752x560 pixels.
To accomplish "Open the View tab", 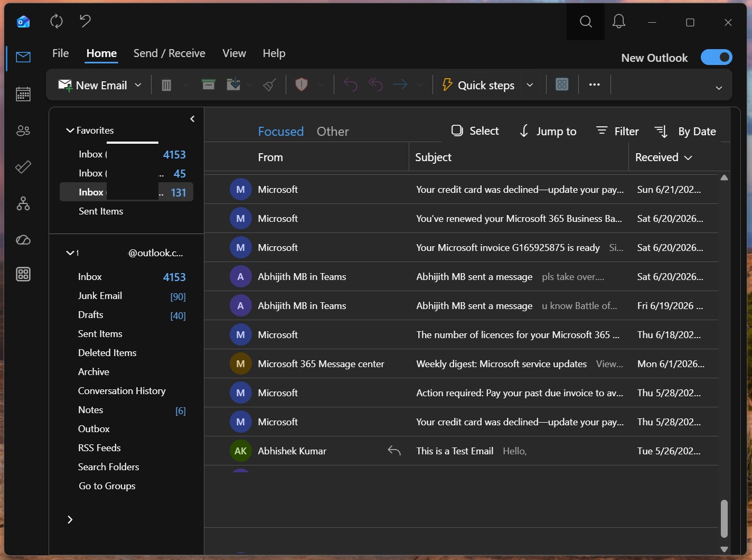I will (234, 53).
